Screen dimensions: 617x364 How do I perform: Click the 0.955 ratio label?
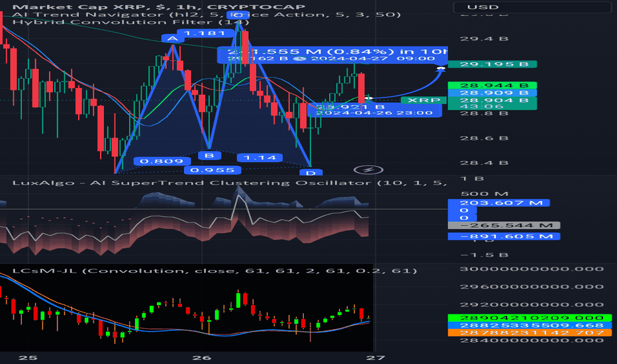tap(212, 170)
